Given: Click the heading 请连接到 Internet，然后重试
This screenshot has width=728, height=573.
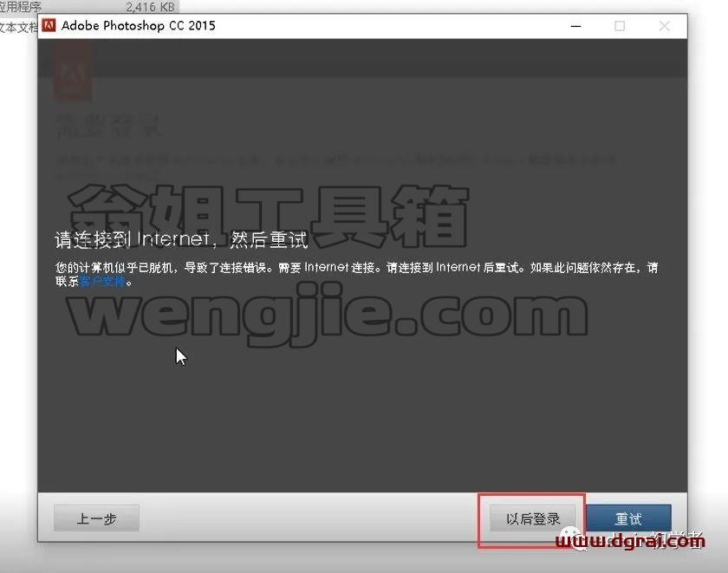Looking at the screenshot, I should [x=181, y=239].
